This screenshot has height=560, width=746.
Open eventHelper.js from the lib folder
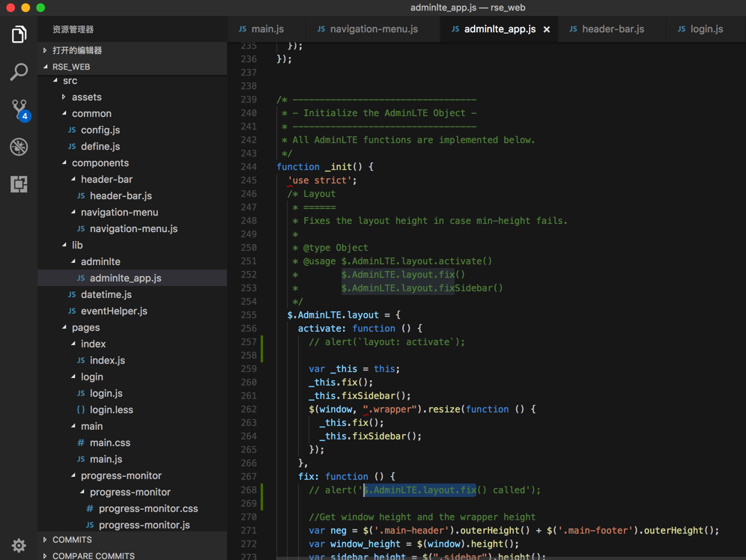(114, 311)
